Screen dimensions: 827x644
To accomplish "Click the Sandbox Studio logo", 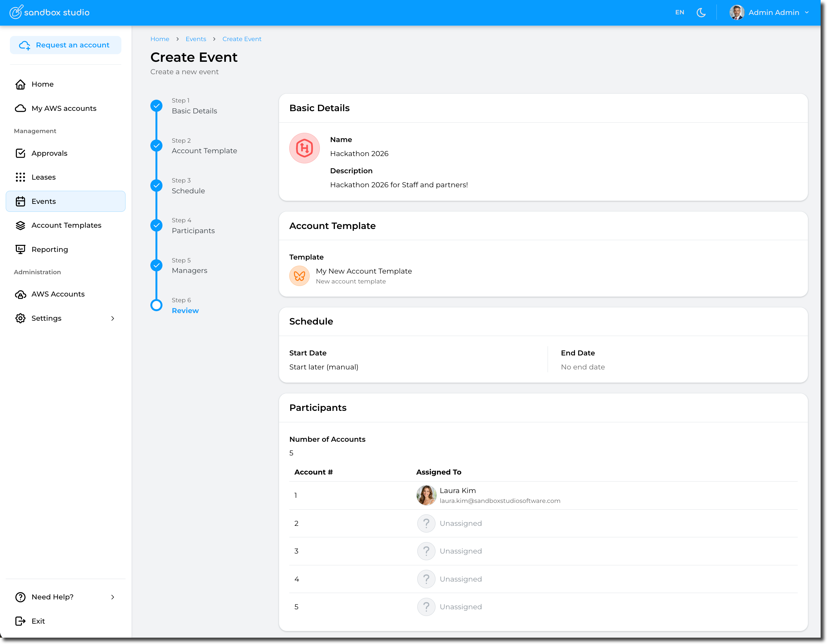I will pyautogui.click(x=50, y=12).
